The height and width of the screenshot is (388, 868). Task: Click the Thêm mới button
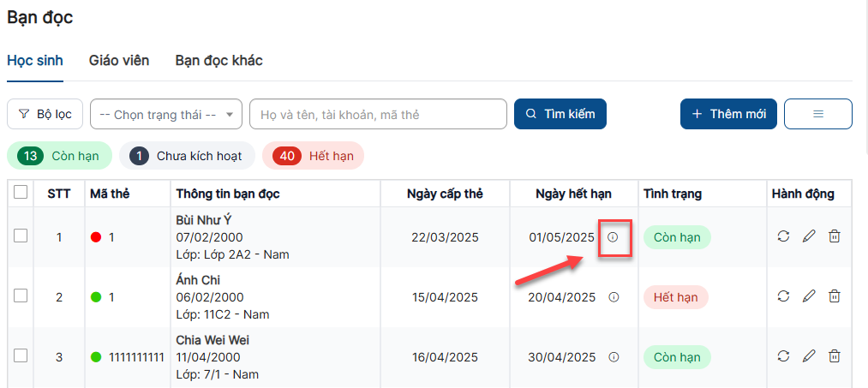728,114
